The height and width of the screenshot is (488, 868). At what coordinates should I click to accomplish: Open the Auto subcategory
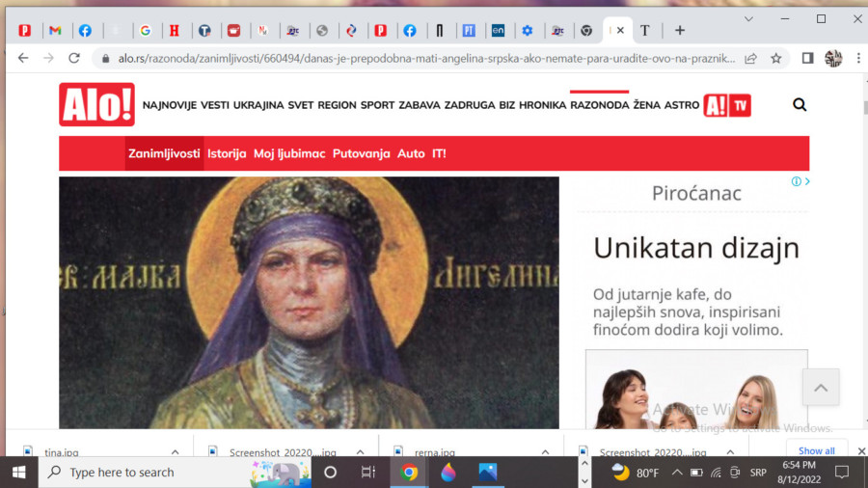coord(411,153)
